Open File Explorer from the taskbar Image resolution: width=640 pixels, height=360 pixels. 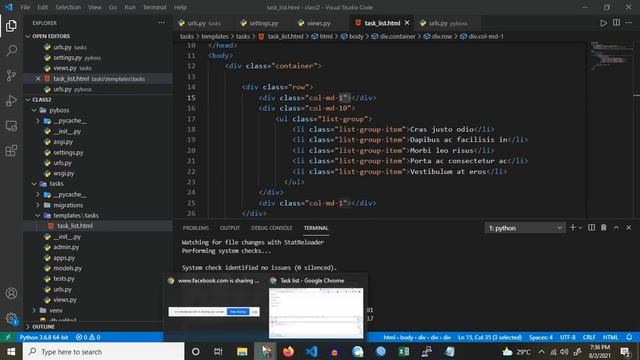[242, 351]
